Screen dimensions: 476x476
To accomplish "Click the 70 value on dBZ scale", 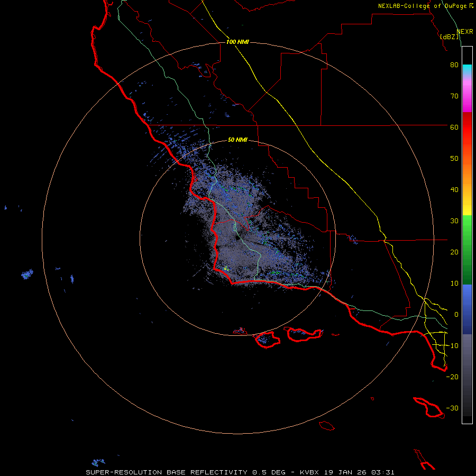I will coord(454,96).
